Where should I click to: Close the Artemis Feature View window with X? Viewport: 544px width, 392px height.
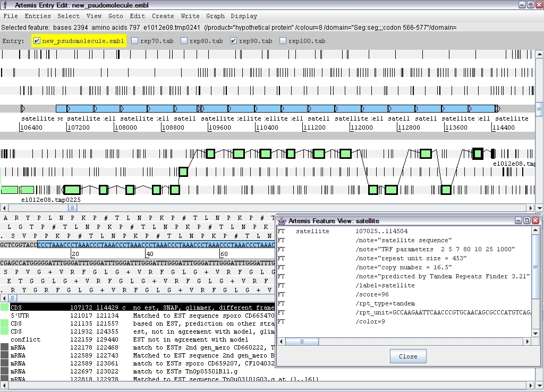535,220
